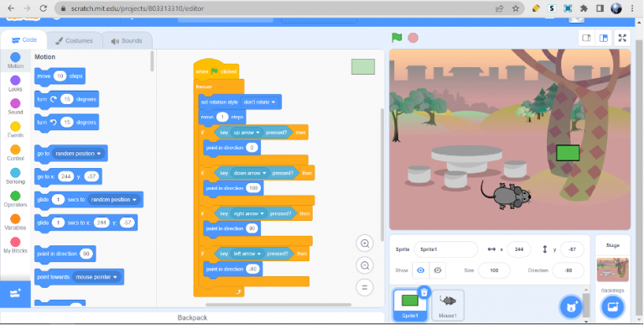Switch to the Sounds tab

coord(127,40)
